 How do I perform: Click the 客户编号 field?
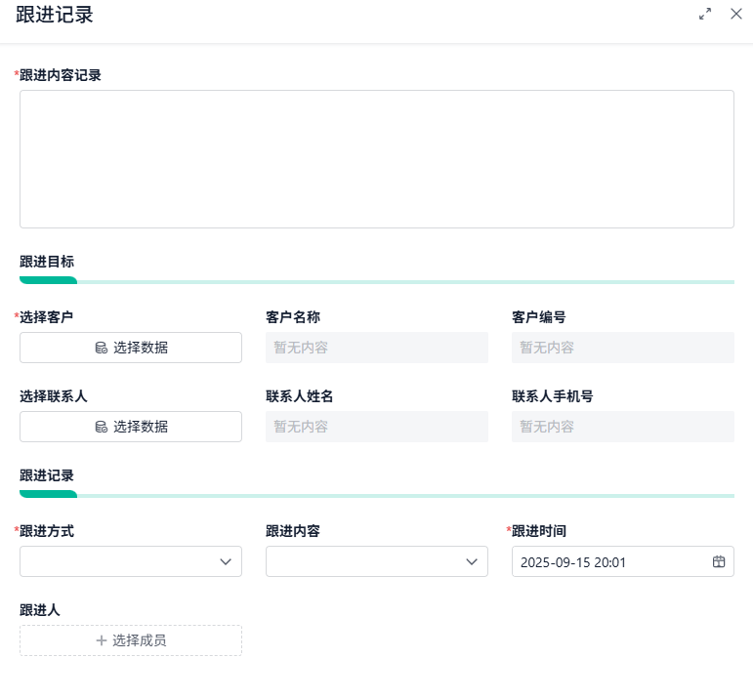(622, 348)
